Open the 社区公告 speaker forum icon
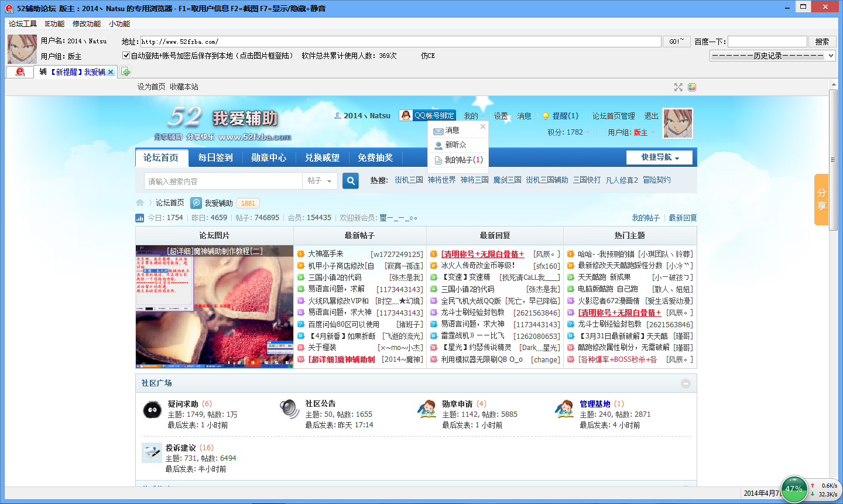 [289, 409]
